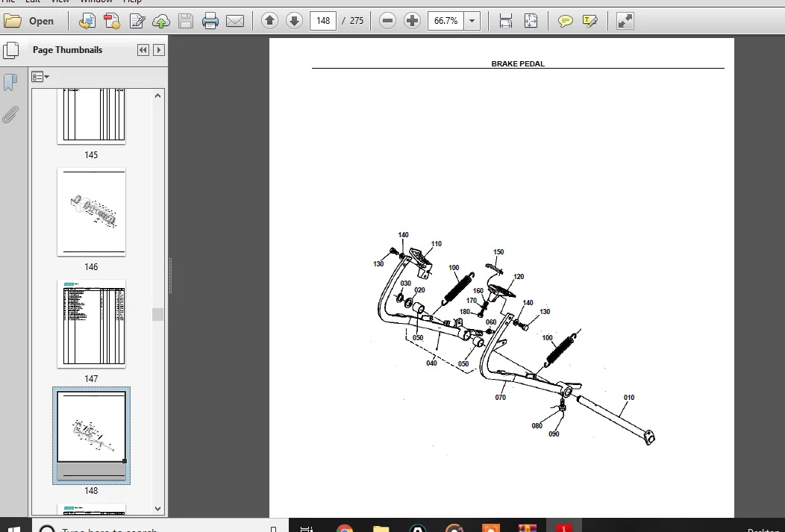Viewport: 785px width, 532px height.
Task: Click part label 180 in diagram
Action: pos(465,311)
